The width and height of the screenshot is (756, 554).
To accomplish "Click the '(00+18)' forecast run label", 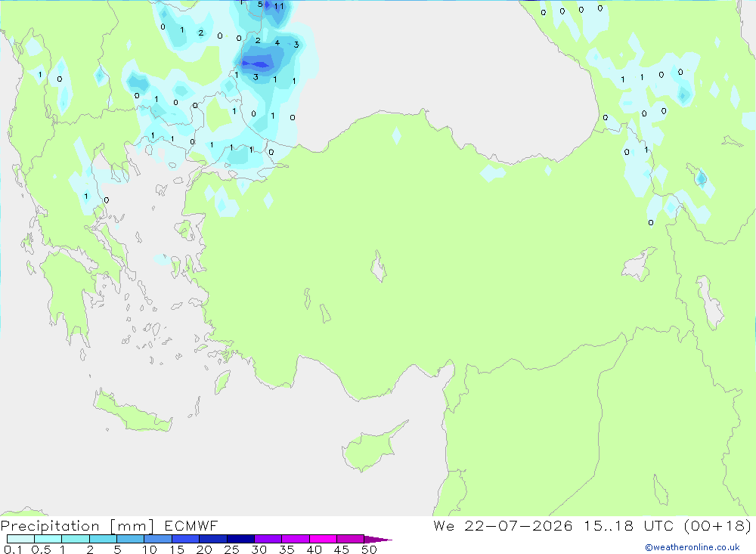I will (717, 525).
